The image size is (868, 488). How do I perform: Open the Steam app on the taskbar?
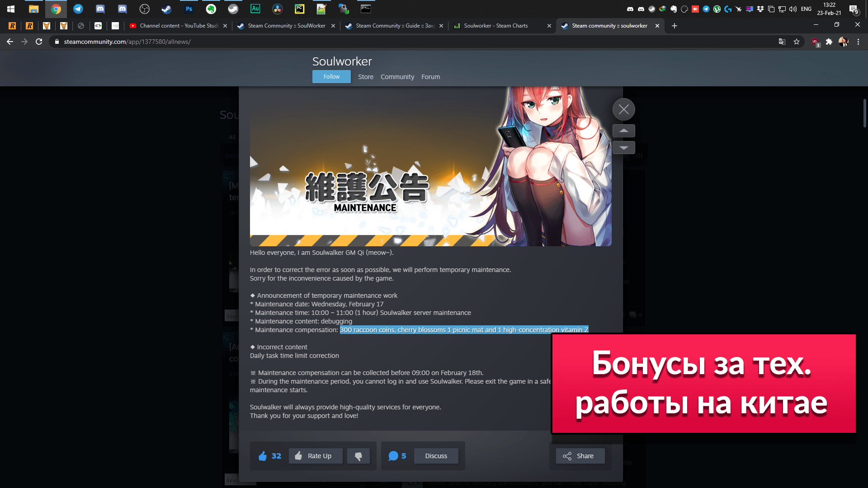tap(167, 9)
